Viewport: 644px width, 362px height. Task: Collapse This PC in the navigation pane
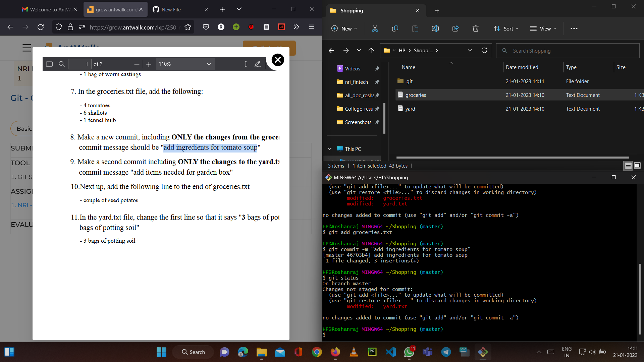coord(329,149)
